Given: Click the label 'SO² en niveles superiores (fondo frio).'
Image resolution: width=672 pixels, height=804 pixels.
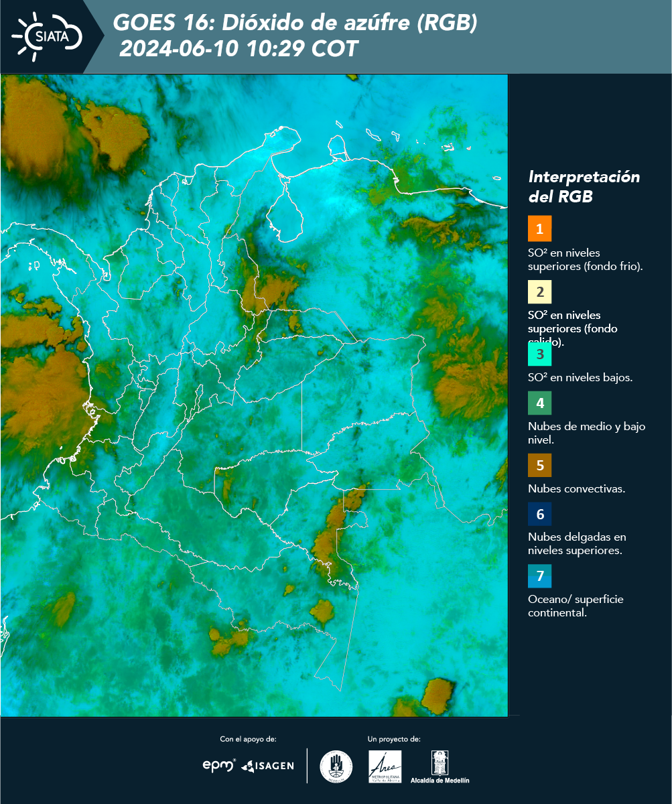Looking at the screenshot, I should 586,259.
